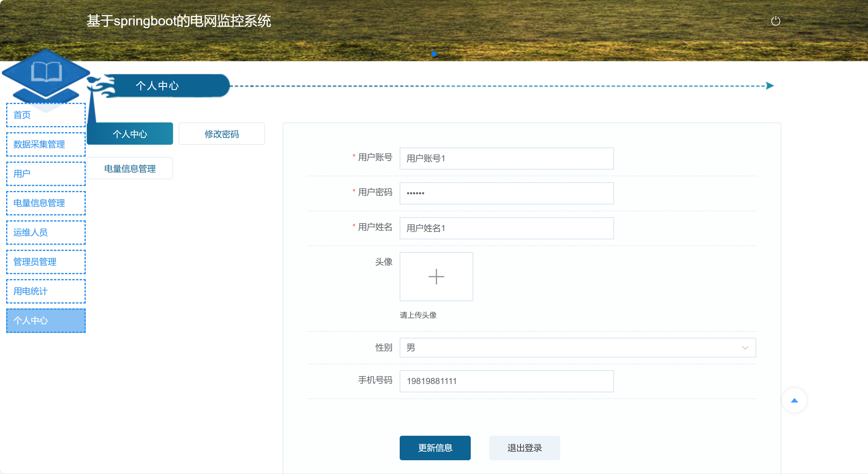868x474 pixels.
Task: Click the power logout icon in header
Action: (x=775, y=21)
